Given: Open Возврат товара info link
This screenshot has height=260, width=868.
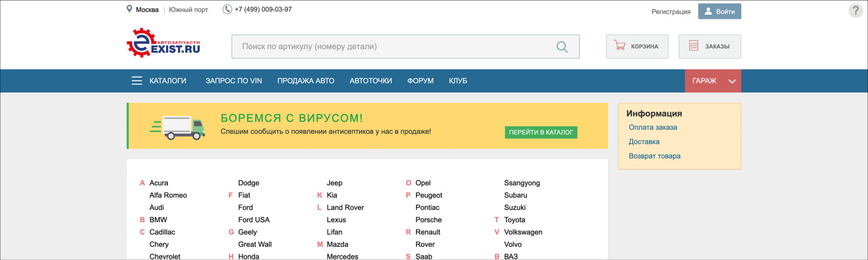Looking at the screenshot, I should pyautogui.click(x=655, y=156).
